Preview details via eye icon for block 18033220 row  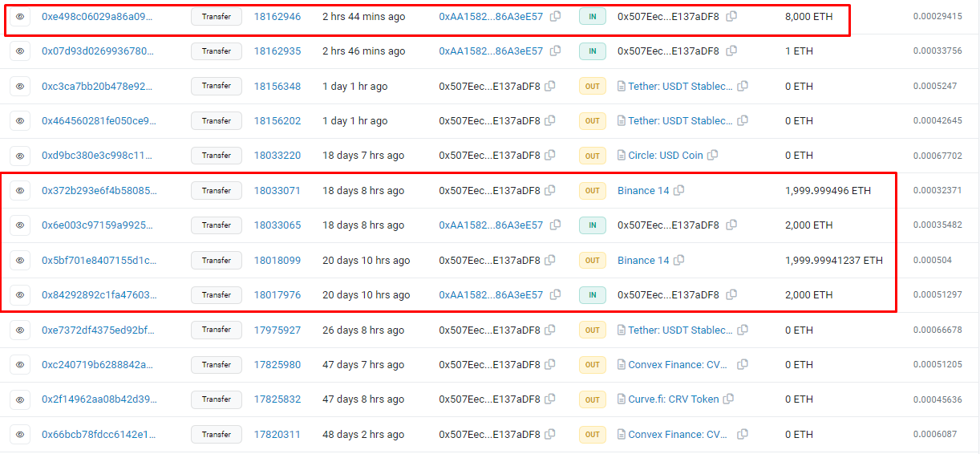(20, 156)
